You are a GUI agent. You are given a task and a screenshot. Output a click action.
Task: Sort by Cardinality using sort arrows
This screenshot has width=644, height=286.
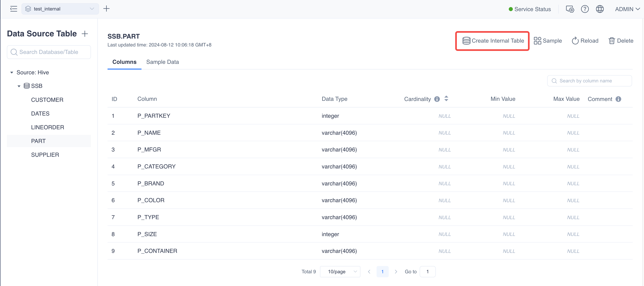446,99
